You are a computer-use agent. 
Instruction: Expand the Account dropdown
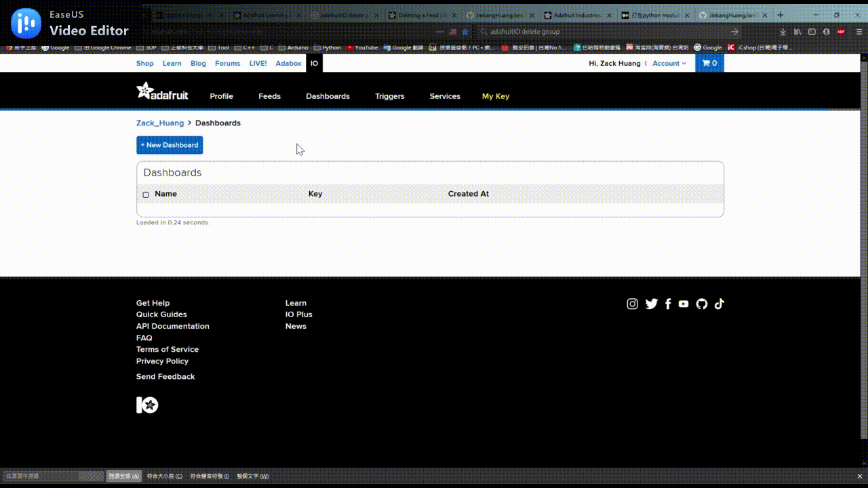pyautogui.click(x=669, y=63)
